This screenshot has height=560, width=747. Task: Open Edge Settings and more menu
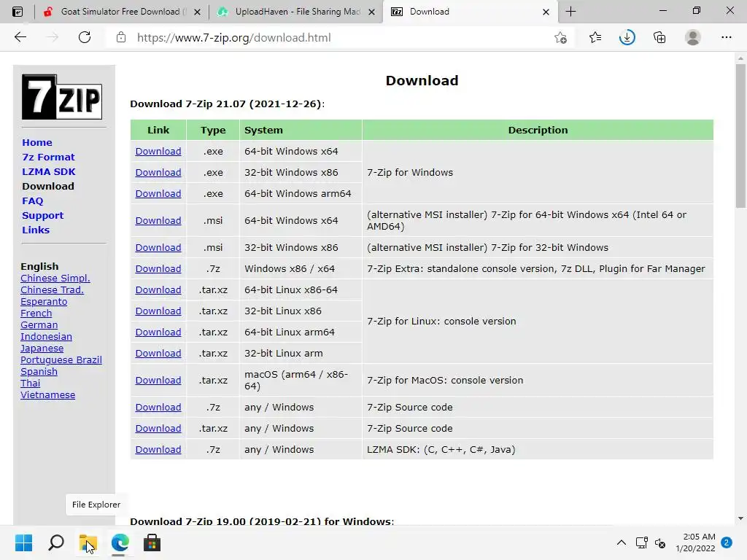tap(726, 37)
